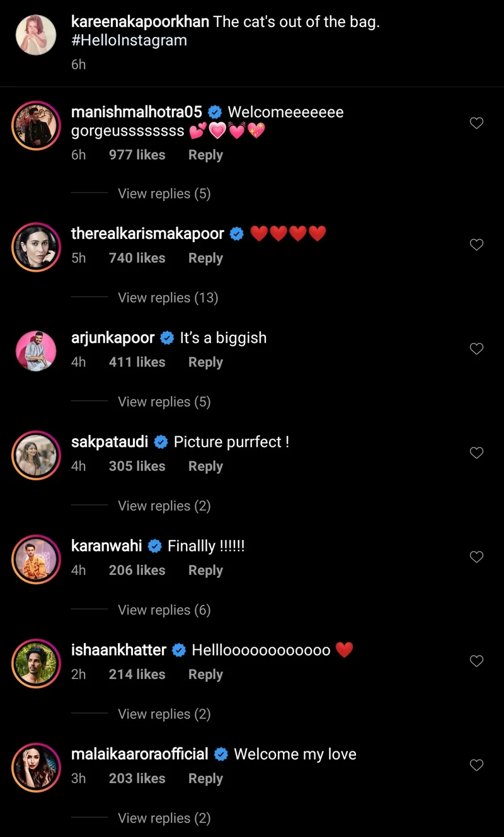Show 6 replies under karanwahi's comment
504x837 pixels.
click(164, 609)
